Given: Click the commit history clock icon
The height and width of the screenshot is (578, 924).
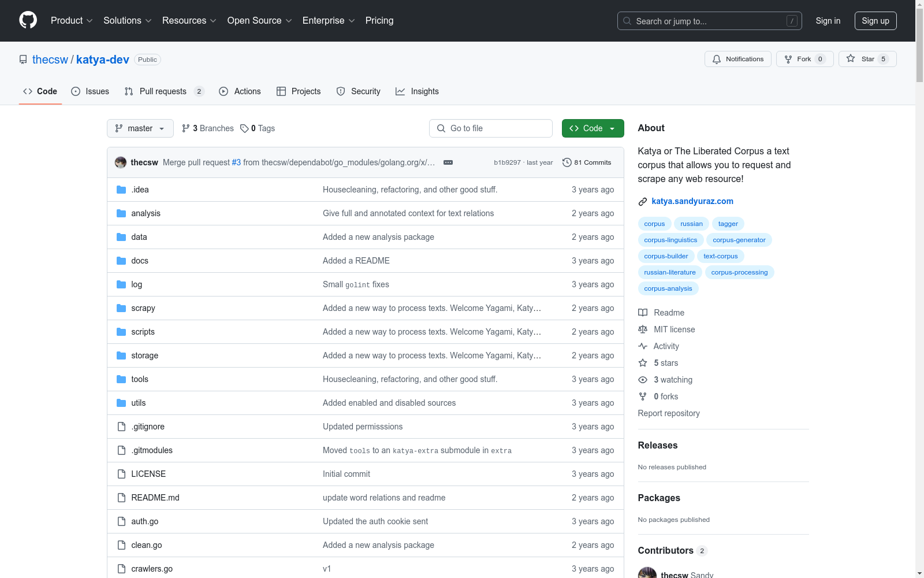Looking at the screenshot, I should click(567, 162).
